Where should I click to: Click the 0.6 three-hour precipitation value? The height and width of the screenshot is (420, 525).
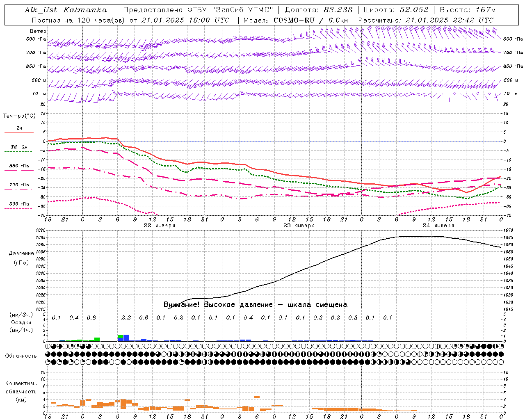coord(144,318)
